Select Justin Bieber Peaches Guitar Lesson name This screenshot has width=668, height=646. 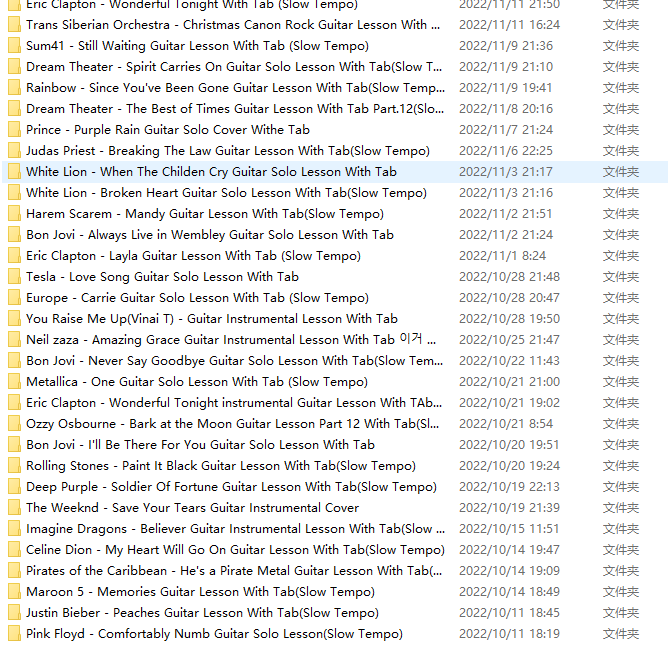click(x=202, y=613)
